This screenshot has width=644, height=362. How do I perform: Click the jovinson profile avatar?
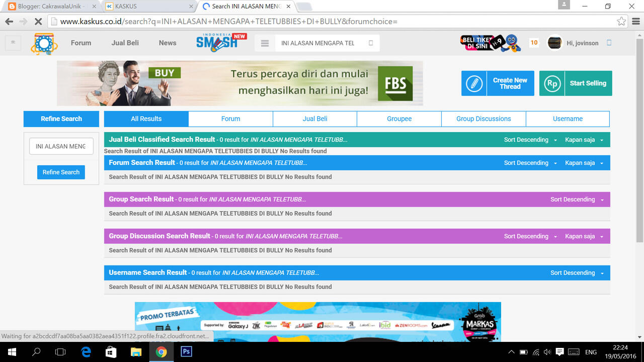554,43
